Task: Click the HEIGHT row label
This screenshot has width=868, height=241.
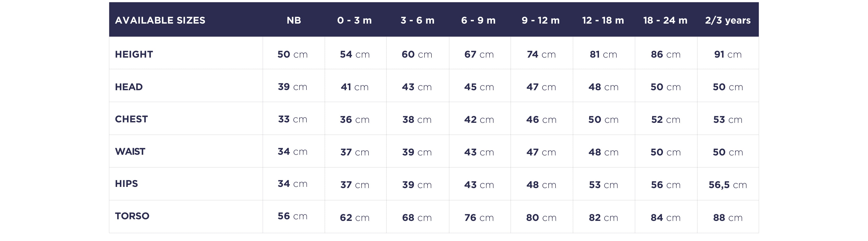Action: (x=134, y=54)
